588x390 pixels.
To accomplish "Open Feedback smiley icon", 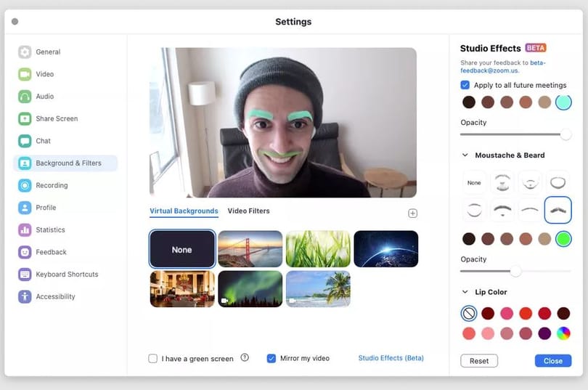I will point(25,252).
